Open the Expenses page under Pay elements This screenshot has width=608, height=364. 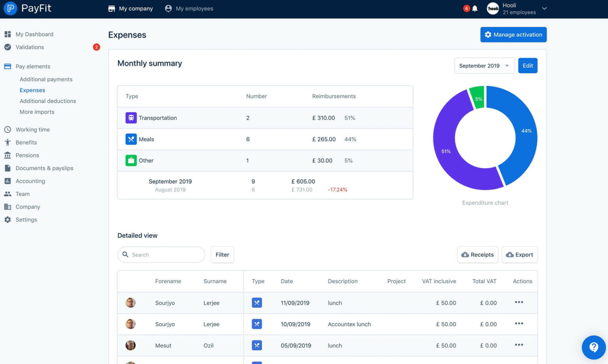[32, 90]
